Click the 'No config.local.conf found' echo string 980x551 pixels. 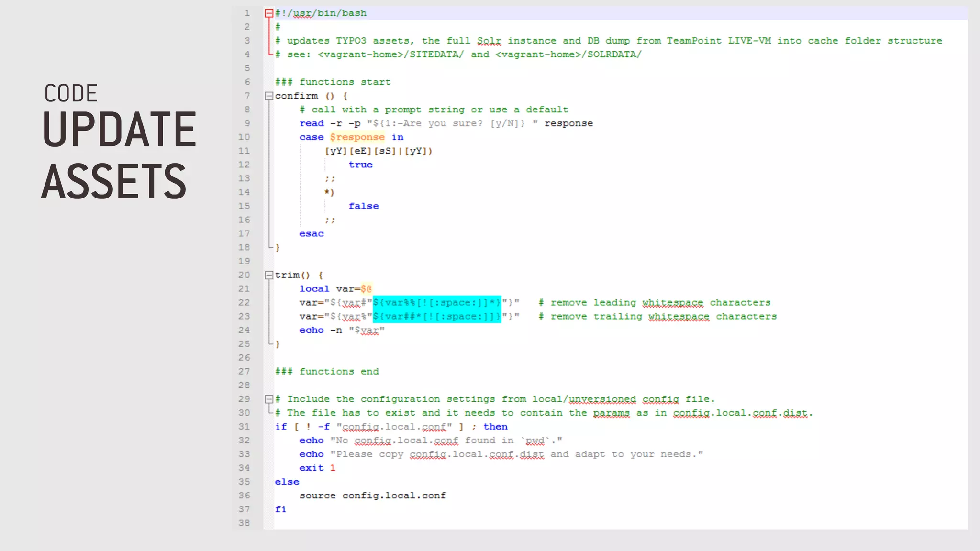pos(446,441)
